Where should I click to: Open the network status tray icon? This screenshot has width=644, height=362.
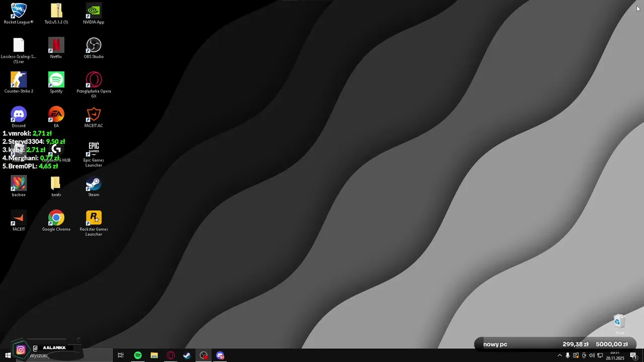tap(600, 355)
